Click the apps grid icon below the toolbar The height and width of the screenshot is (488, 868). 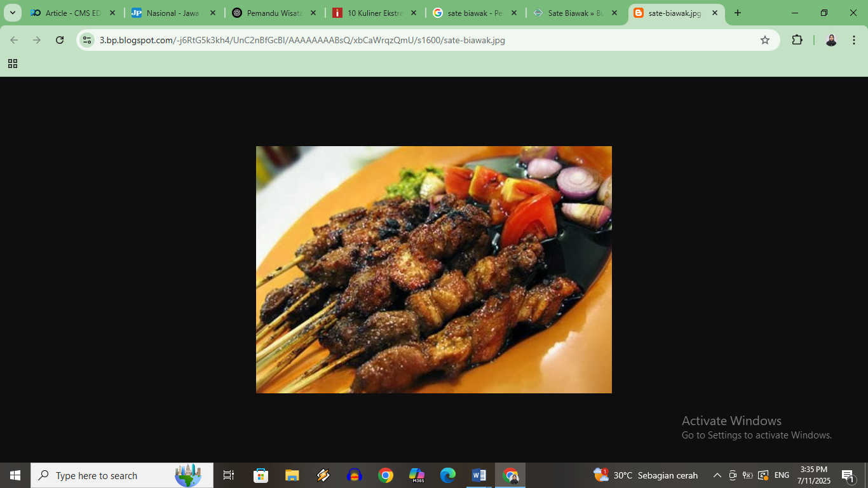[12, 64]
